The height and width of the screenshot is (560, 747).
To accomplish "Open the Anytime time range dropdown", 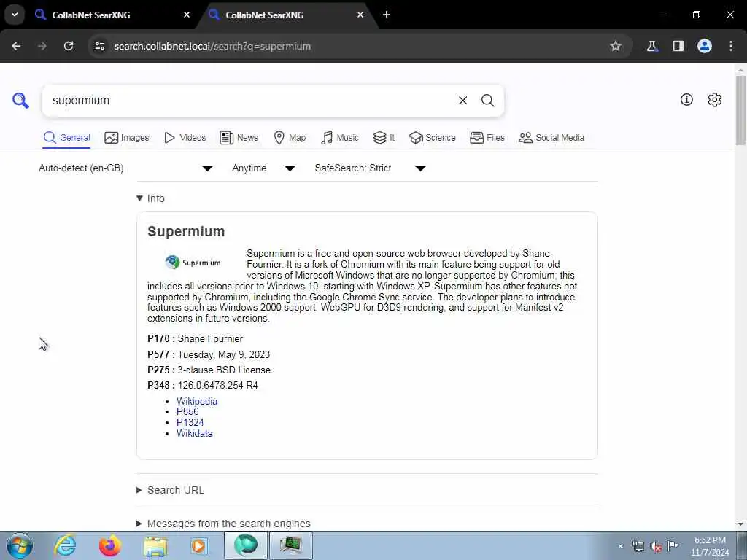I will point(263,168).
